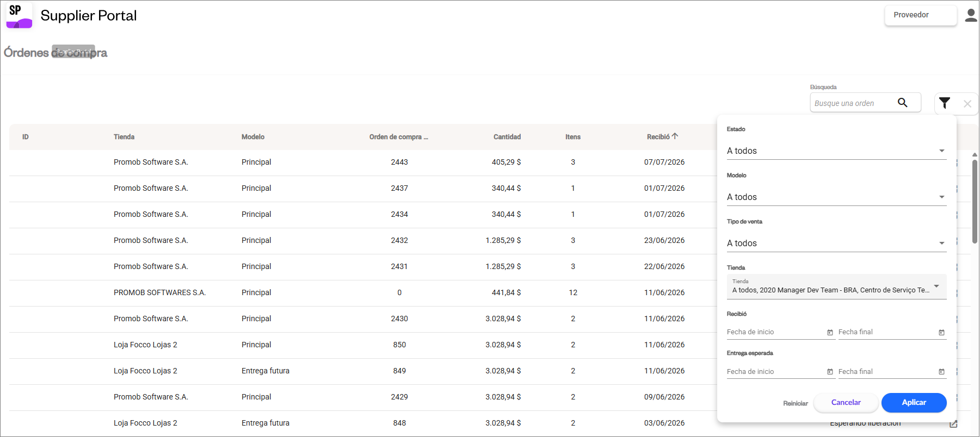Open calendar for Entrega esperada Fecha final
Viewport: 980px width, 437px height.
coord(941,372)
